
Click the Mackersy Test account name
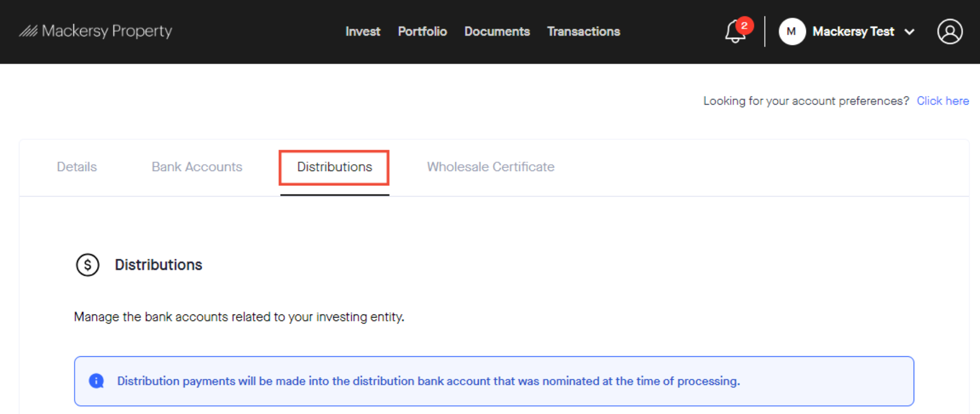(853, 32)
